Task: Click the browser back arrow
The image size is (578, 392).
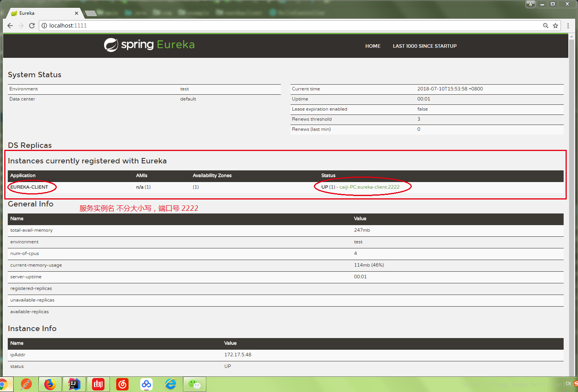Action: 10,26
